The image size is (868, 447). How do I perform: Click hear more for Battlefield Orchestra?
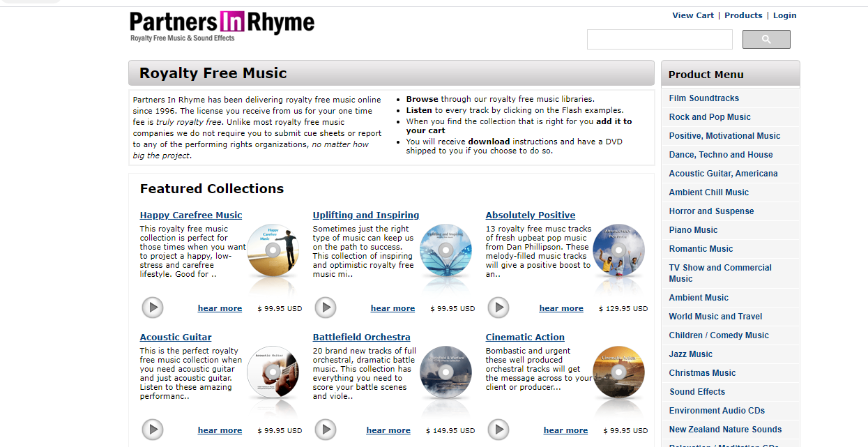click(388, 430)
